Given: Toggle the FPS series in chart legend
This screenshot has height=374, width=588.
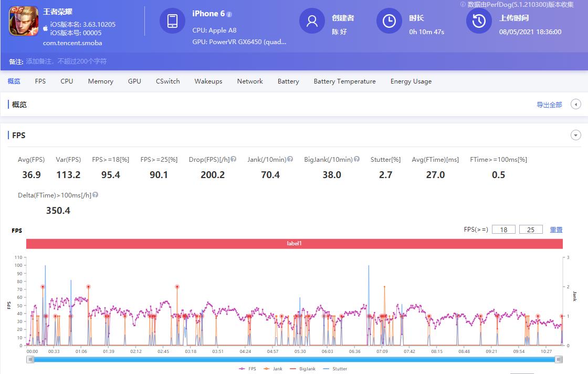Looking at the screenshot, I should 248,369.
